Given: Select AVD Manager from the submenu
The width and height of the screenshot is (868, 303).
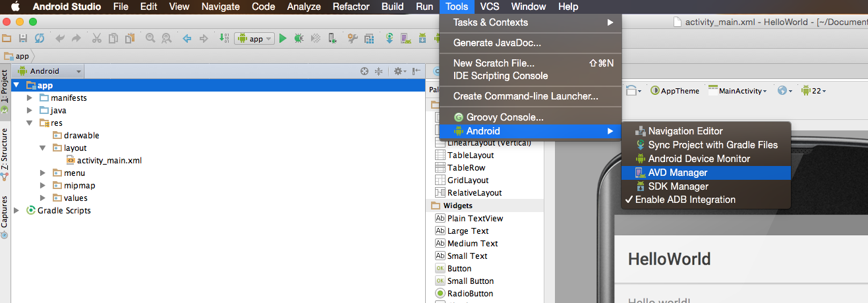Looking at the screenshot, I should tap(706, 172).
